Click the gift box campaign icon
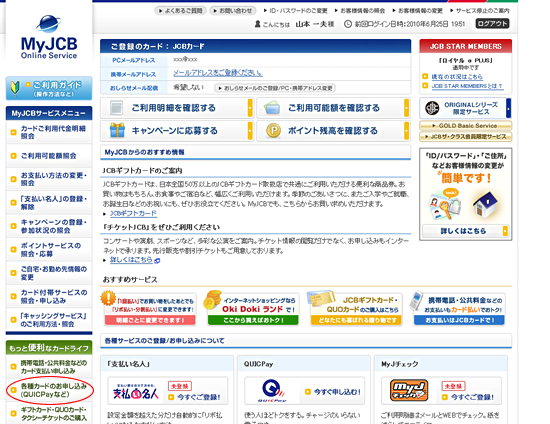This screenshot has height=424, width=550. point(117,130)
